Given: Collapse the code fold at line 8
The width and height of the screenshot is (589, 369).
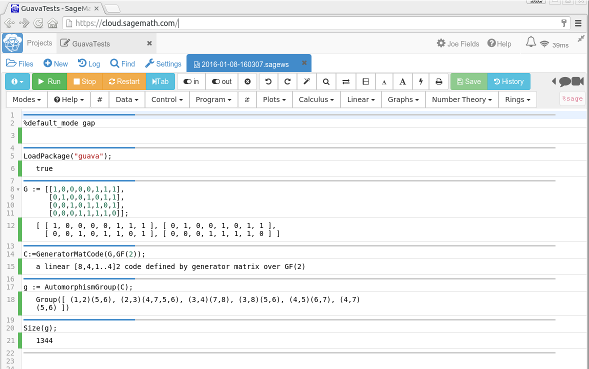Looking at the screenshot, I should tap(18, 189).
